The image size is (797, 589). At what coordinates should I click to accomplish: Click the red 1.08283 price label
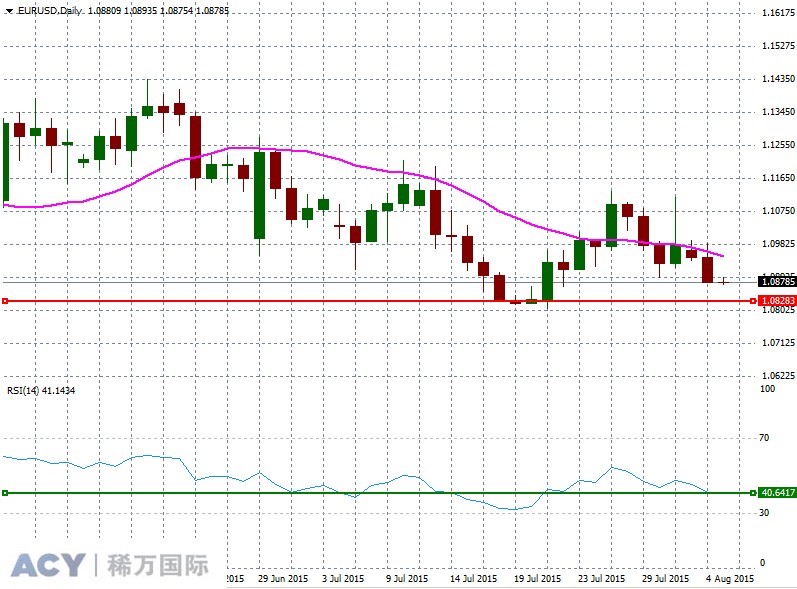777,301
